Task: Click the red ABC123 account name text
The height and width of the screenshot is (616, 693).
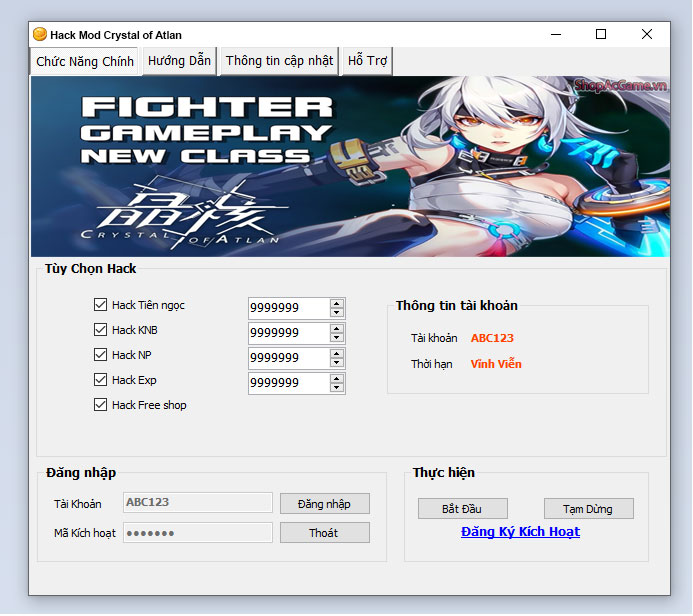Action: tap(492, 338)
